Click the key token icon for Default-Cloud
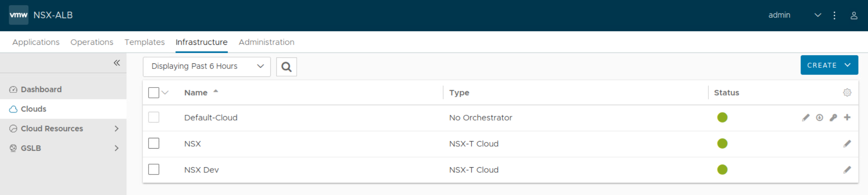This screenshot has width=868, height=195. pyautogui.click(x=833, y=118)
